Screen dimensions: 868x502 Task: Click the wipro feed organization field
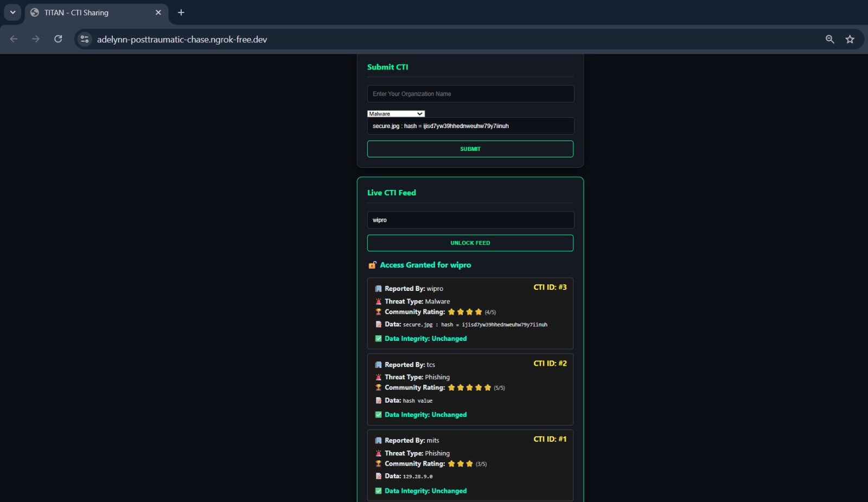[470, 220]
